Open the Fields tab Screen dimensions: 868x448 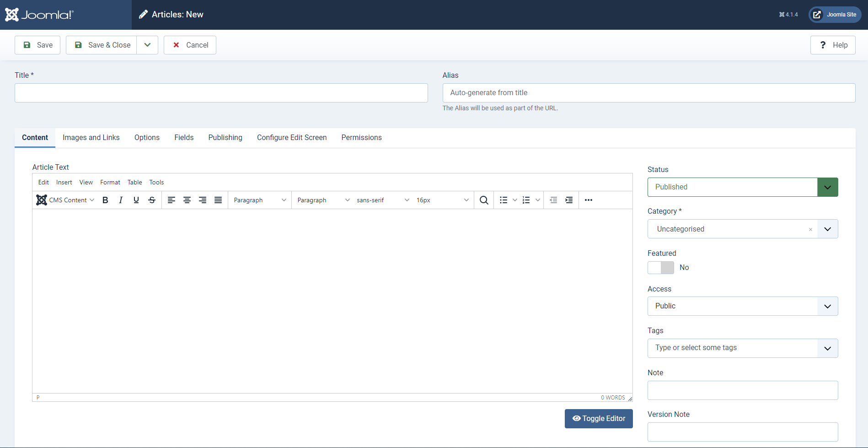pyautogui.click(x=184, y=138)
